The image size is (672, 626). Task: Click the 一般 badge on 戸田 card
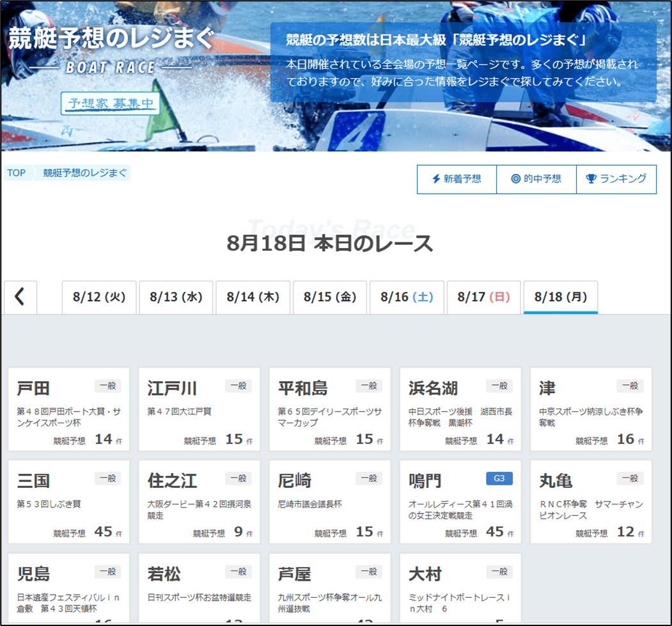click(x=108, y=386)
